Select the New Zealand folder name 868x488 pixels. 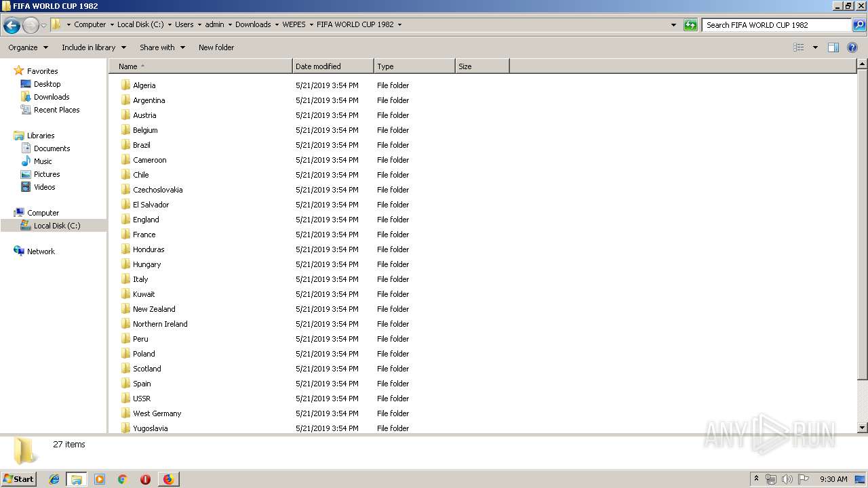click(x=154, y=309)
